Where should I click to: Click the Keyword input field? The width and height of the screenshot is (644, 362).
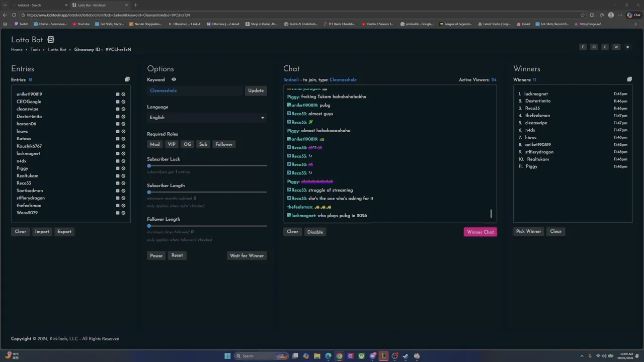point(195,90)
